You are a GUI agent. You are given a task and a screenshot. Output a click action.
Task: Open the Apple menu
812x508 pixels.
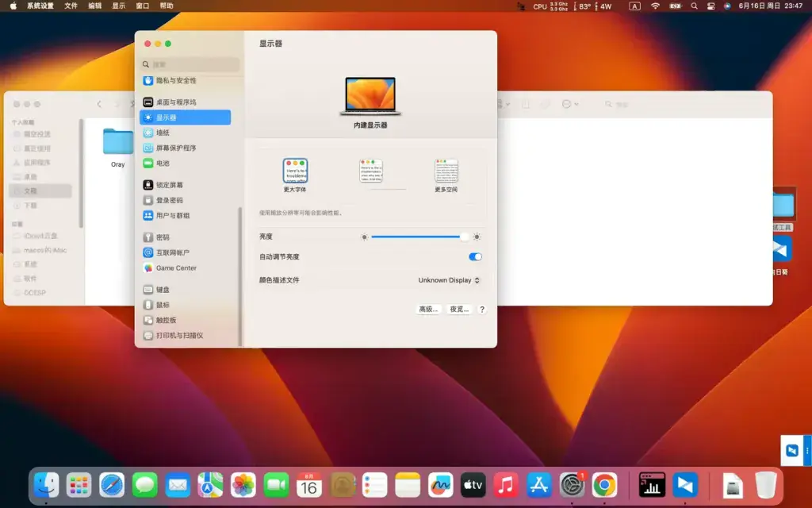(x=13, y=6)
